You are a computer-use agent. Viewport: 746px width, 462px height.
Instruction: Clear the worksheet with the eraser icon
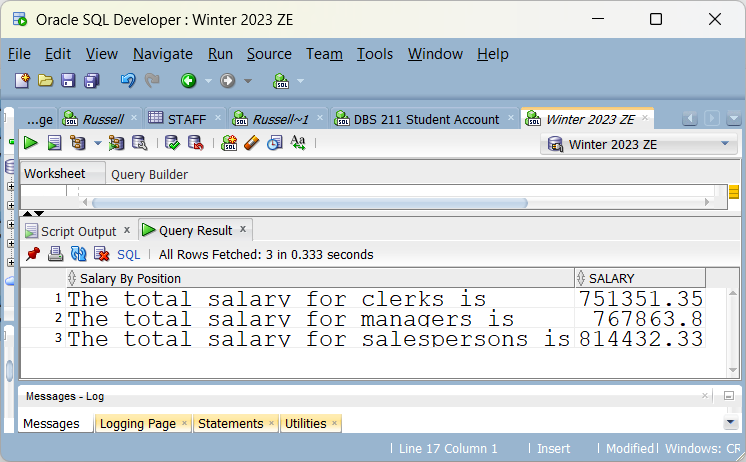252,144
